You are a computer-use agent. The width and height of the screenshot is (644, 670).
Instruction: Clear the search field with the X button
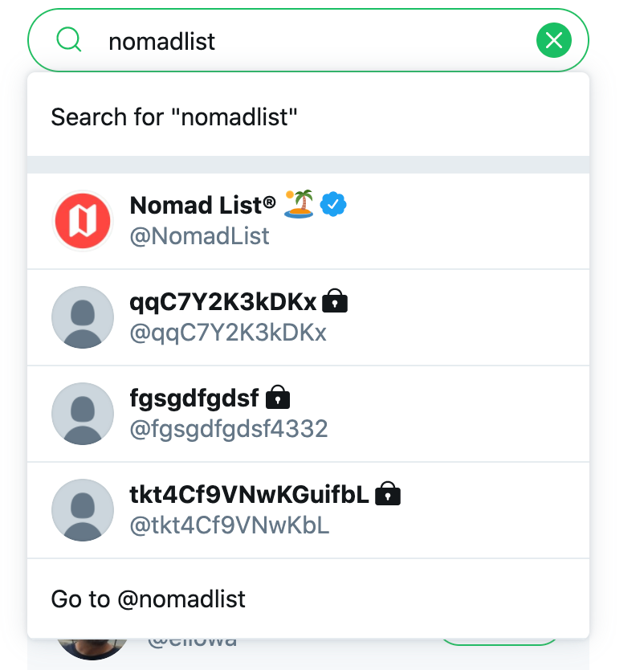[553, 40]
